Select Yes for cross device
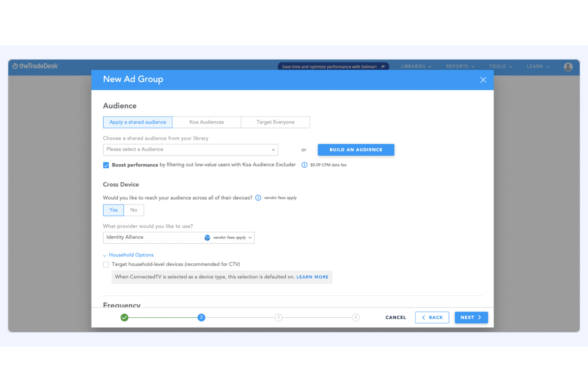Screen dimensions: 588x392 pos(114,210)
